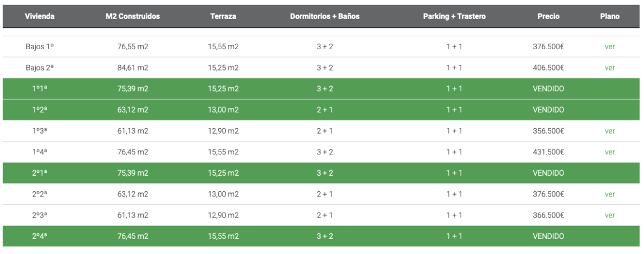Screen dimensions: 644x254
Task: Open the floor plan link for Bajos 1º
Action: point(609,47)
